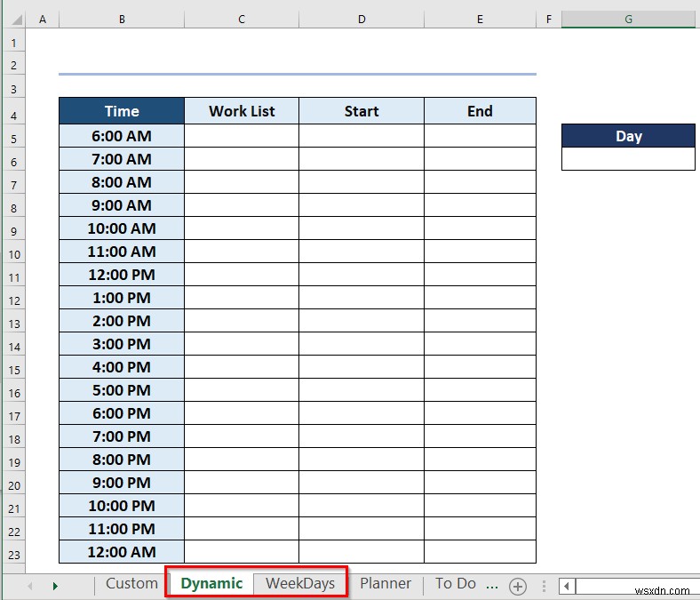This screenshot has height=600, width=700.
Task: Select the 7:00 AM time cell
Action: 122,159
